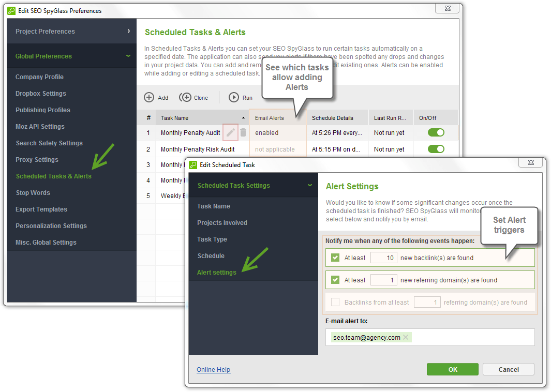Image resolution: width=551 pixels, height=392 pixels.
Task: Click new referring domains count field
Action: pyautogui.click(x=384, y=280)
